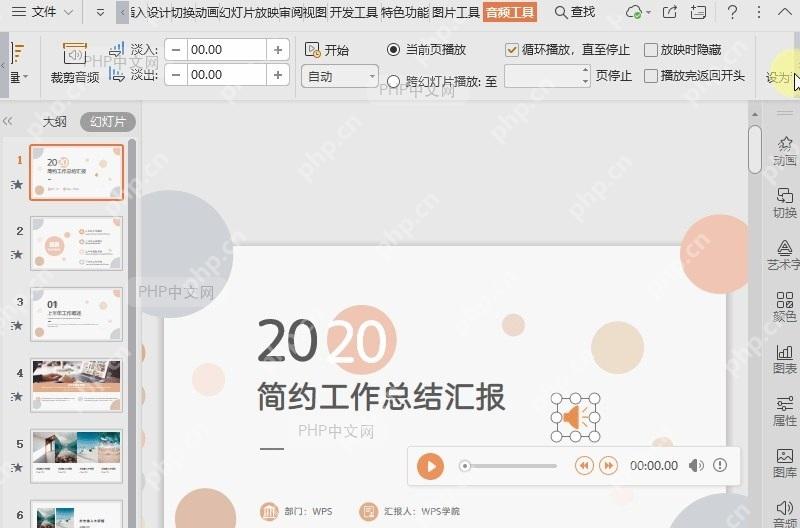The image size is (800, 528).
Task: Open the 开发工具 tab
Action: tap(354, 12)
